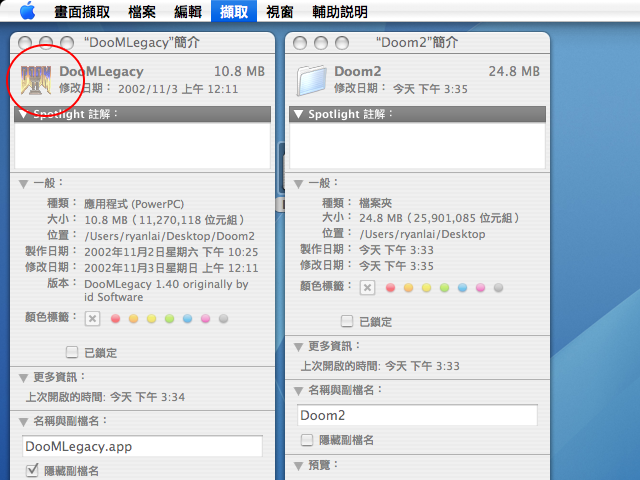This screenshot has width=640, height=480.
Task: Pick blue color label in Doom2 window
Action: point(462,288)
